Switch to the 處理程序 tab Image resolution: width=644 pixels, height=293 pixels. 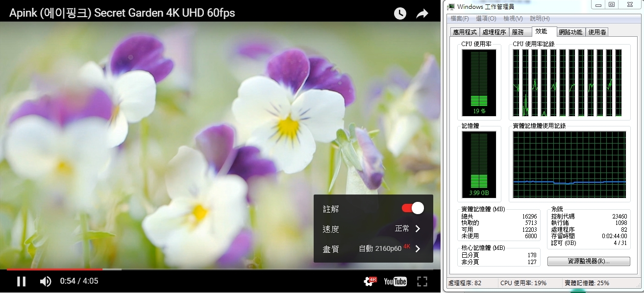494,32
